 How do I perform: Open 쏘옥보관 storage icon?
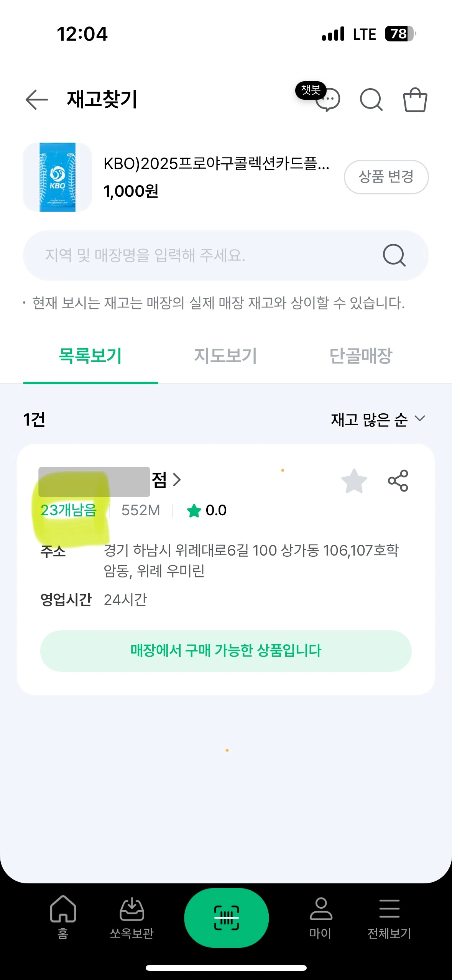click(x=131, y=917)
